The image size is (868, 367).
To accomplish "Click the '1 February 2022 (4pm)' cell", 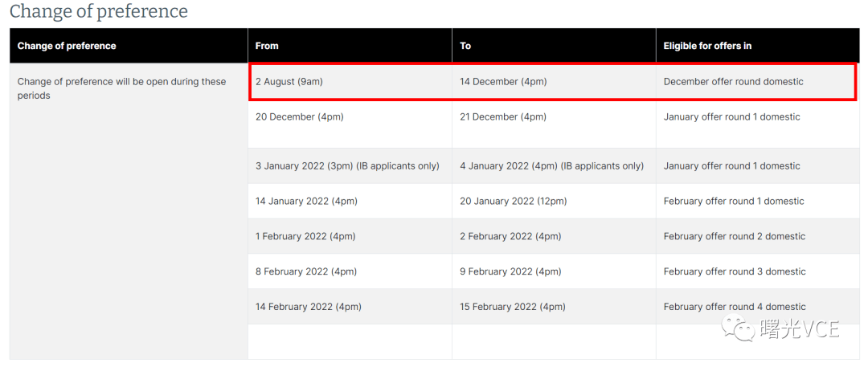I will pyautogui.click(x=350, y=236).
